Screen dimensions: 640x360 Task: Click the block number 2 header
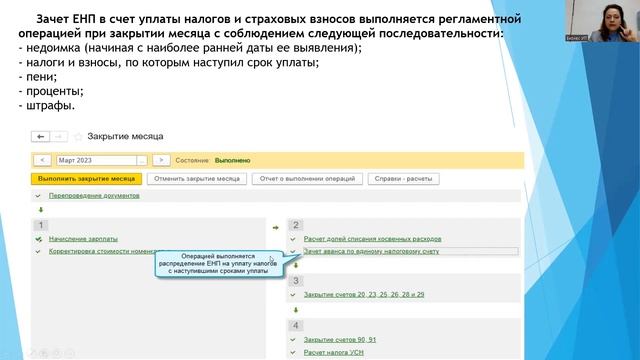[296, 225]
